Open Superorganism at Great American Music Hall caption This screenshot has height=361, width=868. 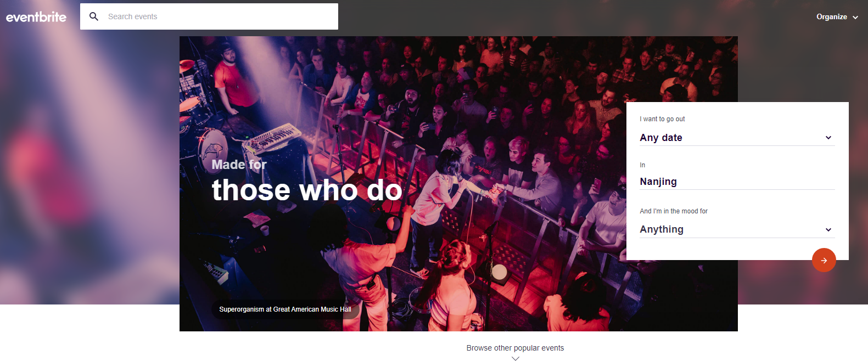[285, 309]
